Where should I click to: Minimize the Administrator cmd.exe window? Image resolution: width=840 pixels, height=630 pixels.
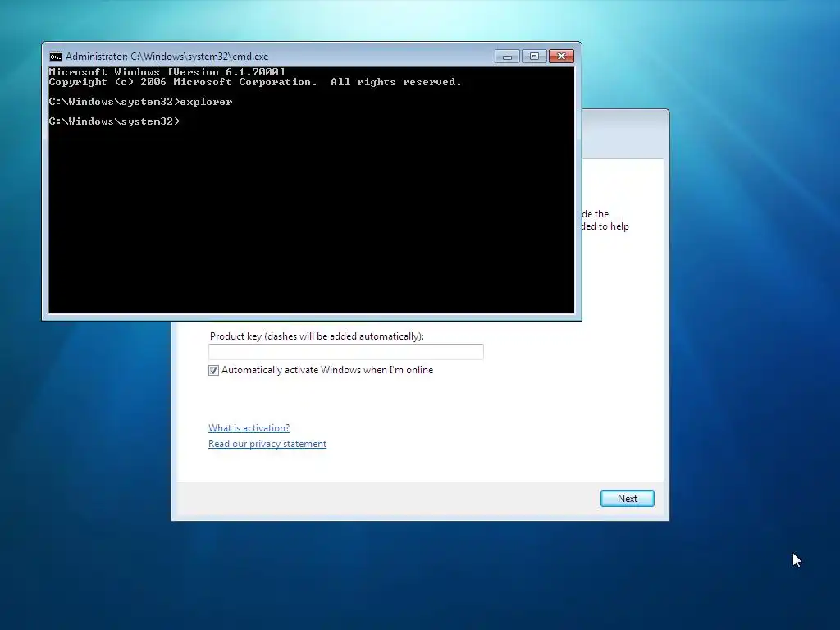[507, 57]
